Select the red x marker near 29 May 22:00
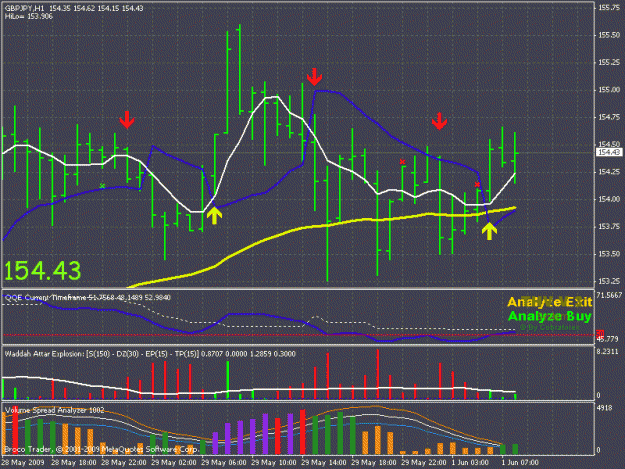This screenshot has height=469, width=625. 403,162
